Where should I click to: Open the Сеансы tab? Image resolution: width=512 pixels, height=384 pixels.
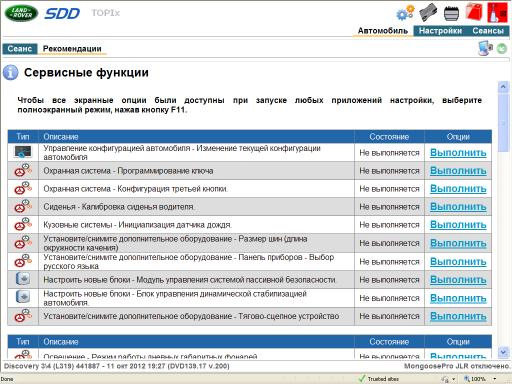click(x=488, y=31)
